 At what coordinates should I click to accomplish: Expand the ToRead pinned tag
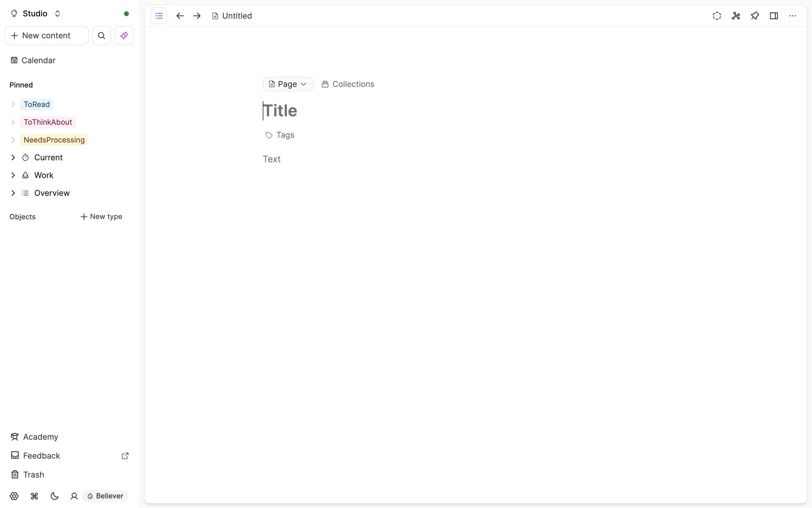[x=13, y=104]
